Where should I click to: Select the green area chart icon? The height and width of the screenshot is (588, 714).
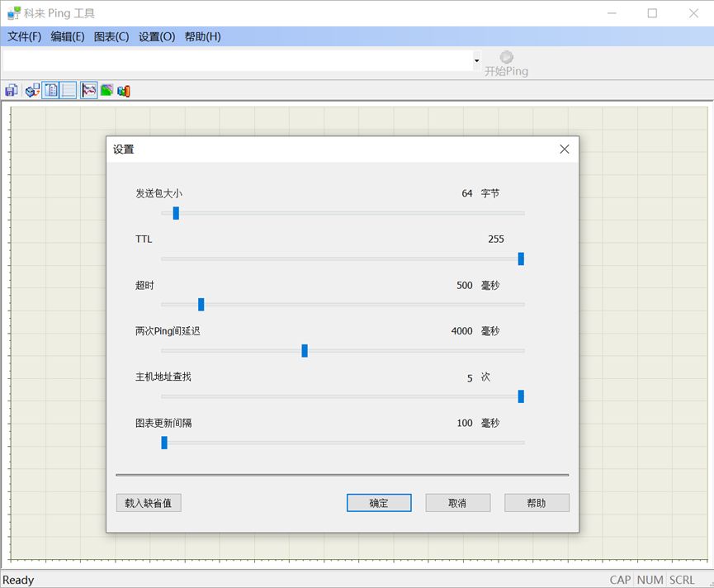point(106,91)
